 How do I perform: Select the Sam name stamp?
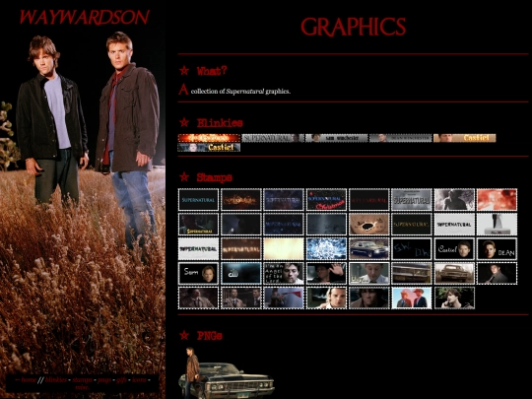pyautogui.click(x=198, y=273)
